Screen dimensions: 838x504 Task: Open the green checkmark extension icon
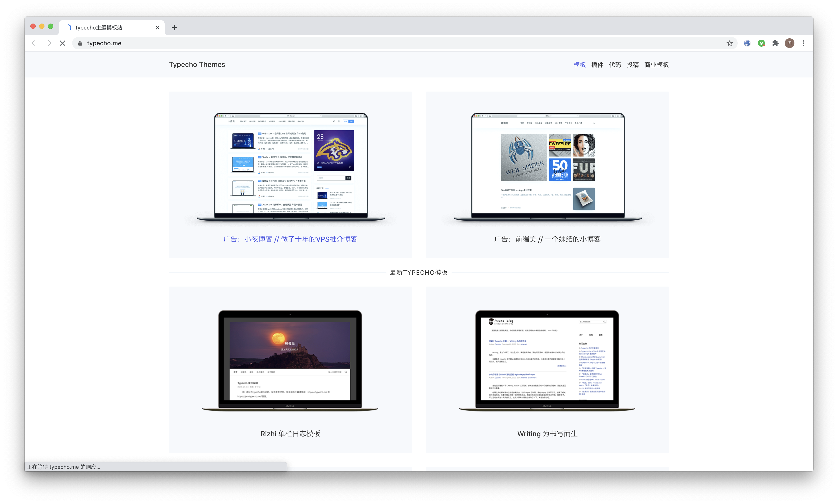pyautogui.click(x=761, y=43)
